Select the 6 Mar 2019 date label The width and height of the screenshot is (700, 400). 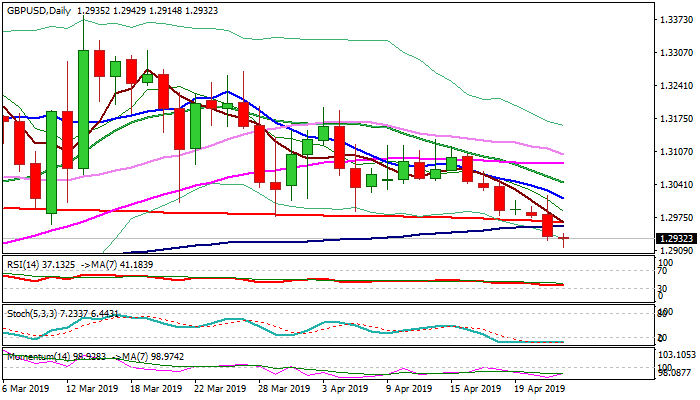27,388
